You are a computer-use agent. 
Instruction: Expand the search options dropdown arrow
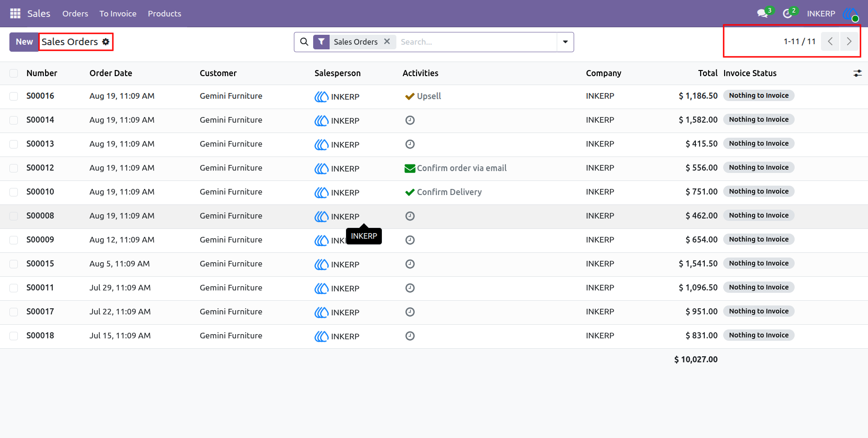coord(565,42)
